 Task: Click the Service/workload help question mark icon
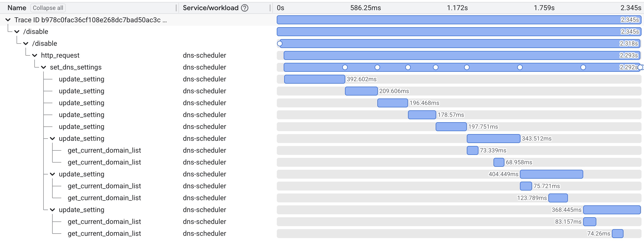244,8
